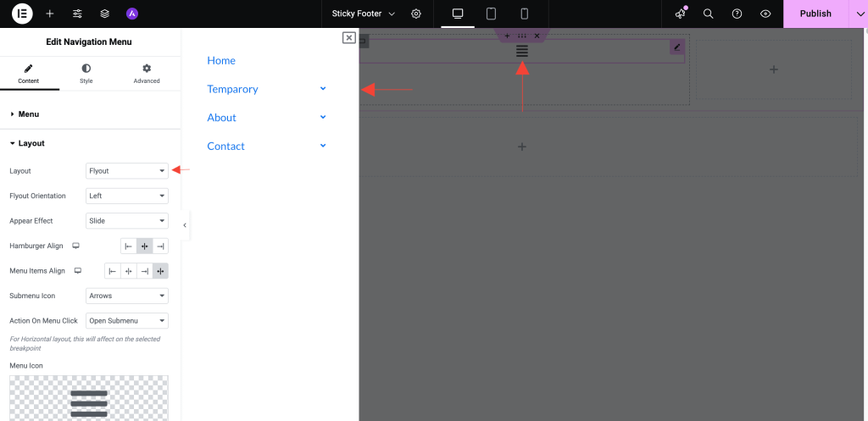Open the Structure layers icon

coord(104,14)
